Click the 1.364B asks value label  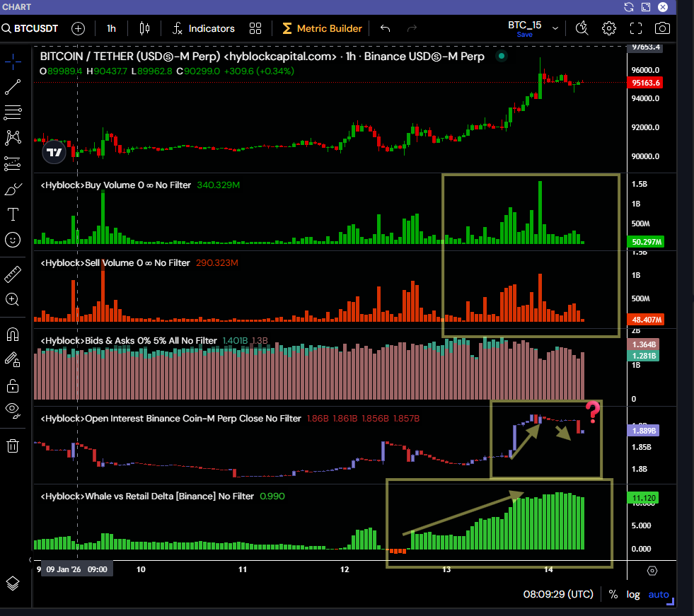point(644,344)
